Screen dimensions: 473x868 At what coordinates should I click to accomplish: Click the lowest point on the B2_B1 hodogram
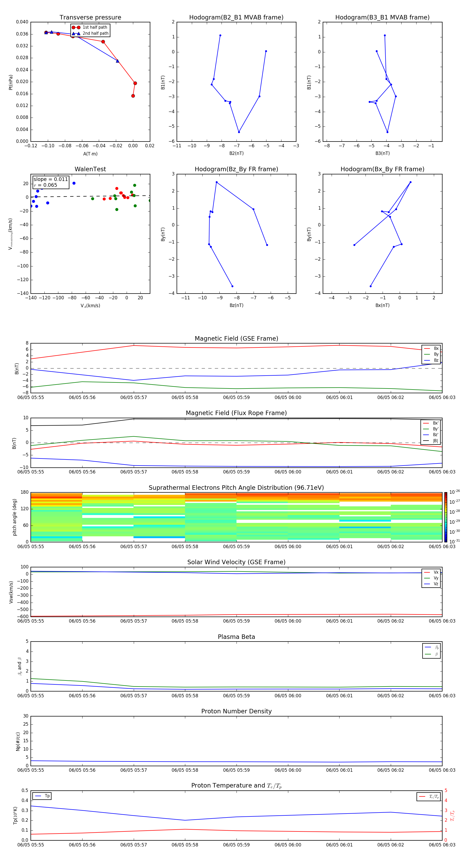pos(239,132)
